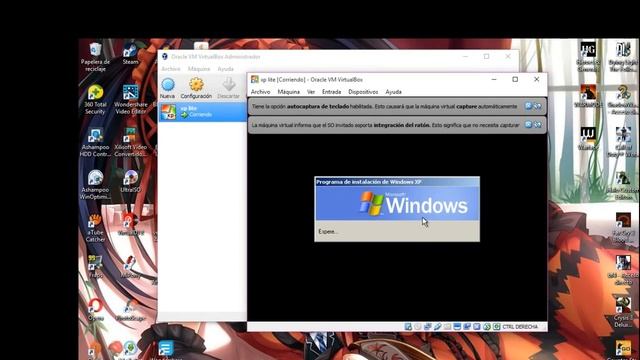Click Ashampoo WinOptimizer desktop icon

pos(95,184)
